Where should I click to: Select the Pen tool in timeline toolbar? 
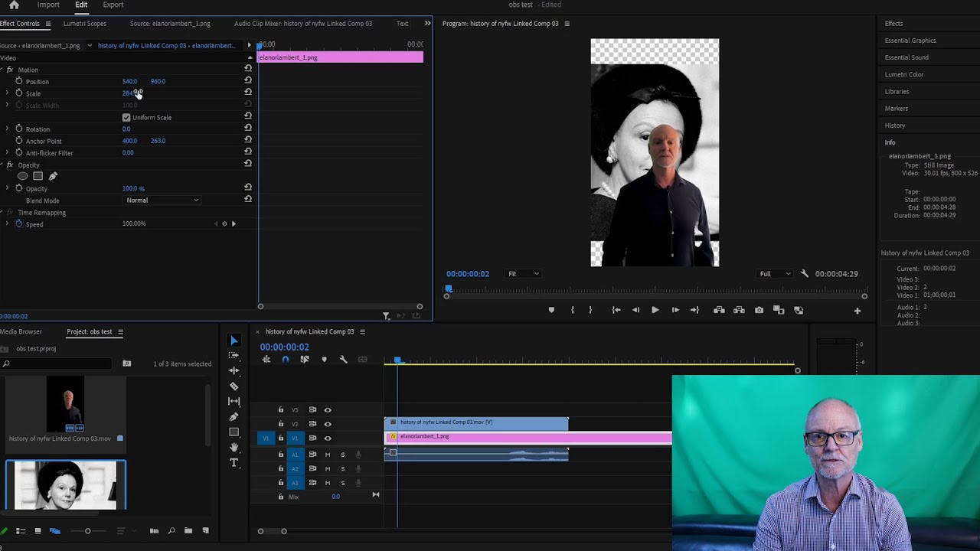point(234,416)
